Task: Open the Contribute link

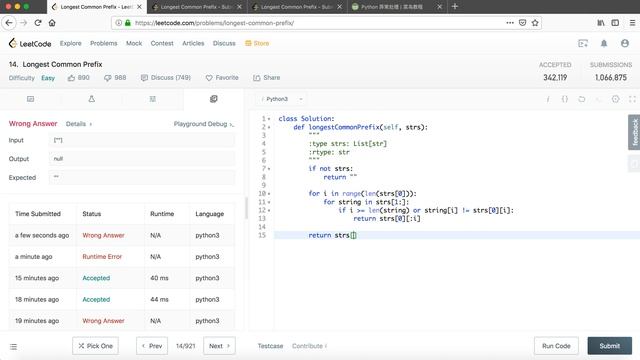Action: click(x=309, y=346)
